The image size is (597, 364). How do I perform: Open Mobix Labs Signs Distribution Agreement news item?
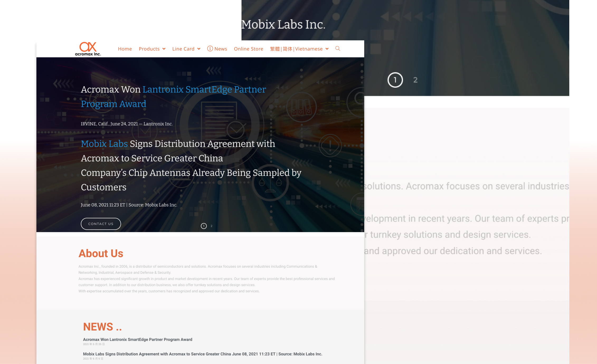coord(202,354)
